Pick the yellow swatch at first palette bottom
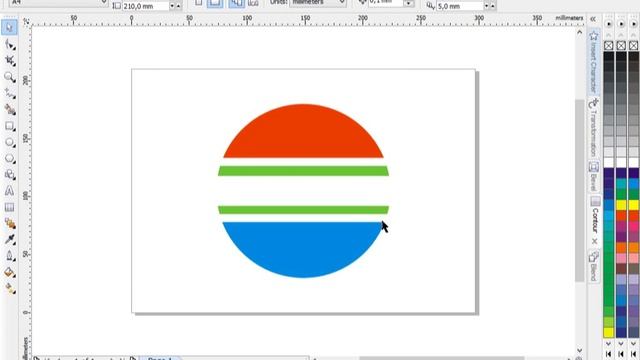Screen dimensions: 640x360 click(x=609, y=332)
